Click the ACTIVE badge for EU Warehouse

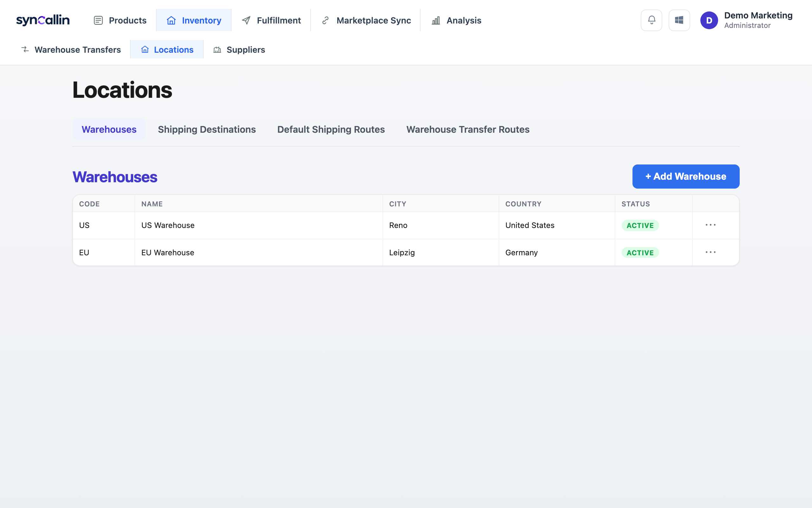pyautogui.click(x=640, y=252)
